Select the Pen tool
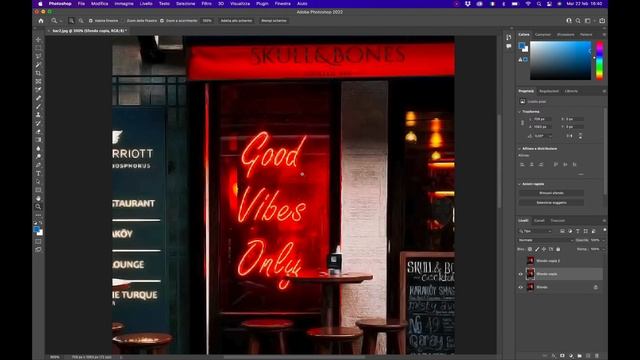640x360 pixels. coord(38,165)
